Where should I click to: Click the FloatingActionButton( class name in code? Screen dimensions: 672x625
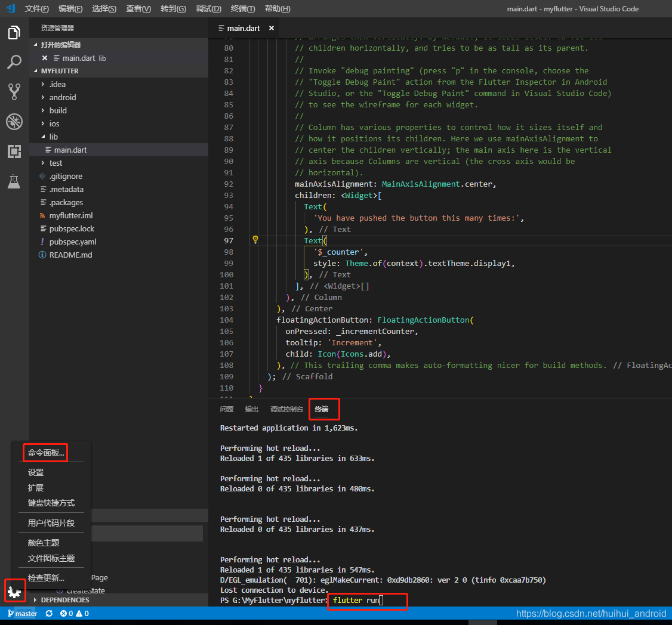(426, 320)
